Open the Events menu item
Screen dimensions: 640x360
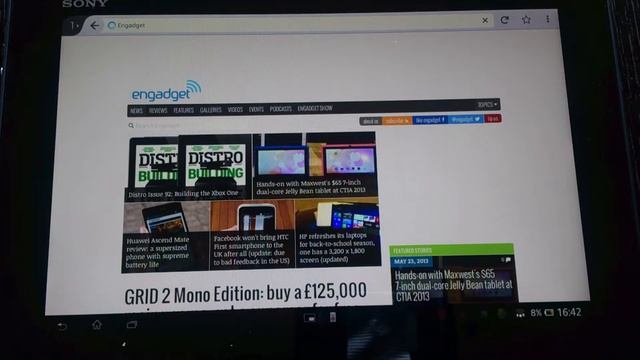(256, 109)
